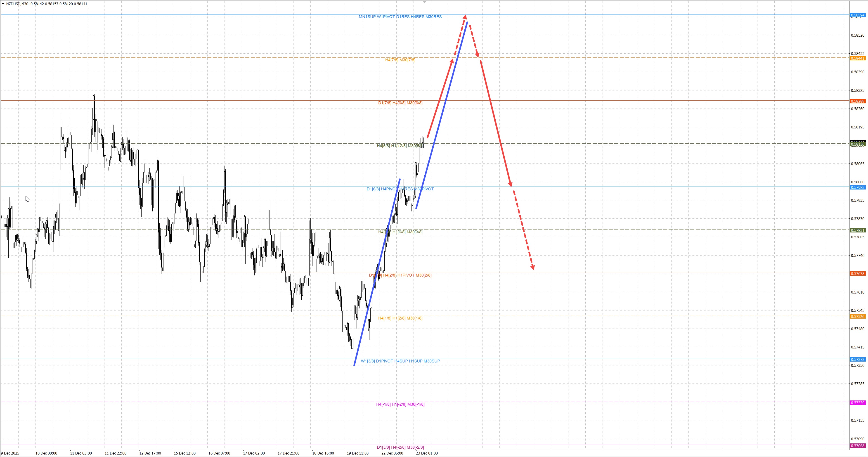Click the red-orange 0.58289 price tag
The image size is (868, 457).
[x=858, y=102]
